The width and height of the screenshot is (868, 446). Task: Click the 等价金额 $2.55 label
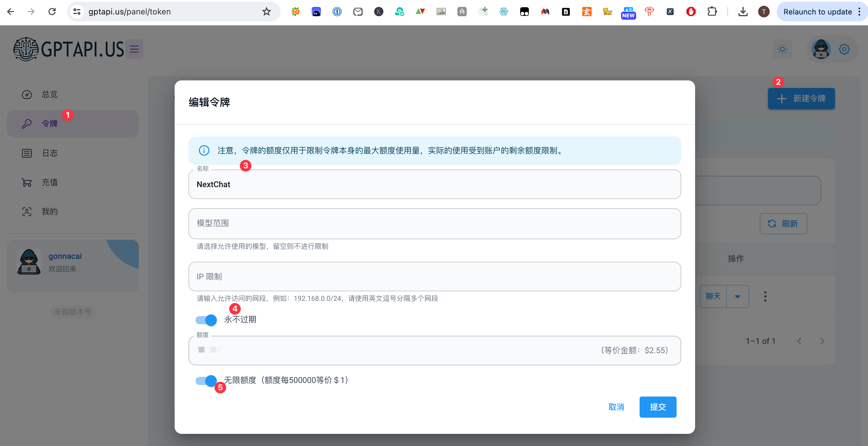pyautogui.click(x=634, y=350)
